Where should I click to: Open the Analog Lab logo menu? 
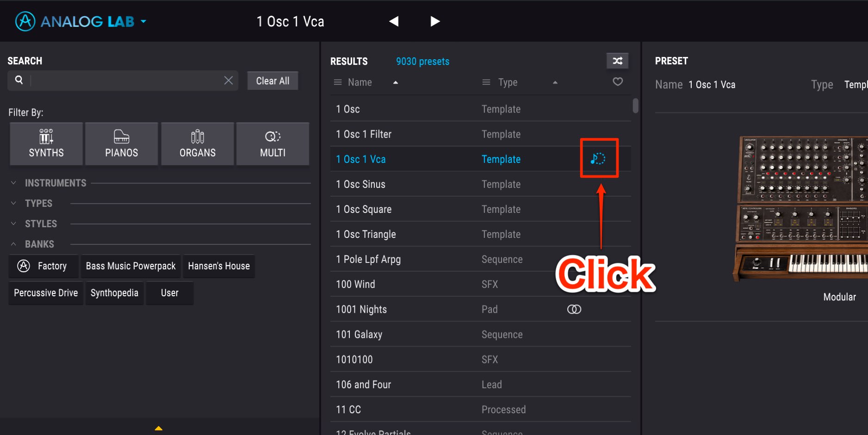coord(81,21)
